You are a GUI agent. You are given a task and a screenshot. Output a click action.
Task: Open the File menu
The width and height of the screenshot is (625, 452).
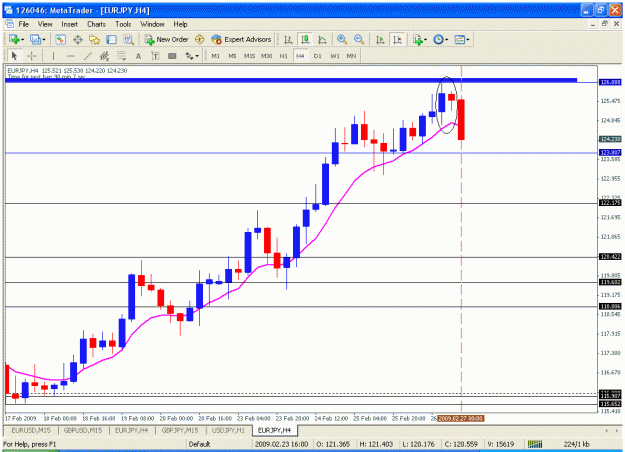click(x=24, y=24)
